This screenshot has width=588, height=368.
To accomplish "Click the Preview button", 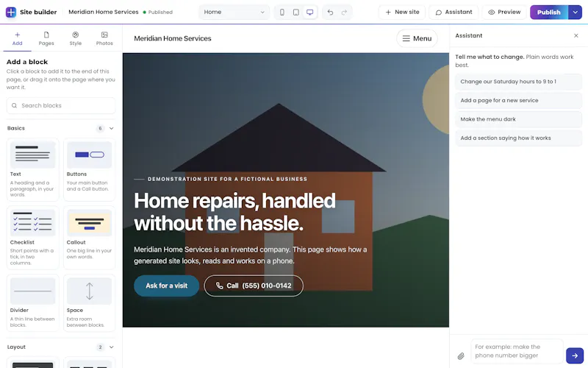I will (x=504, y=12).
